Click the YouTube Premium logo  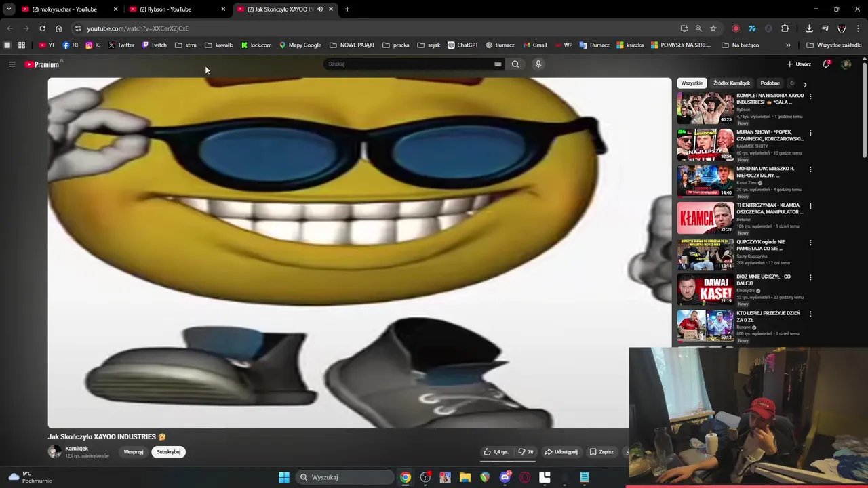[x=42, y=64]
